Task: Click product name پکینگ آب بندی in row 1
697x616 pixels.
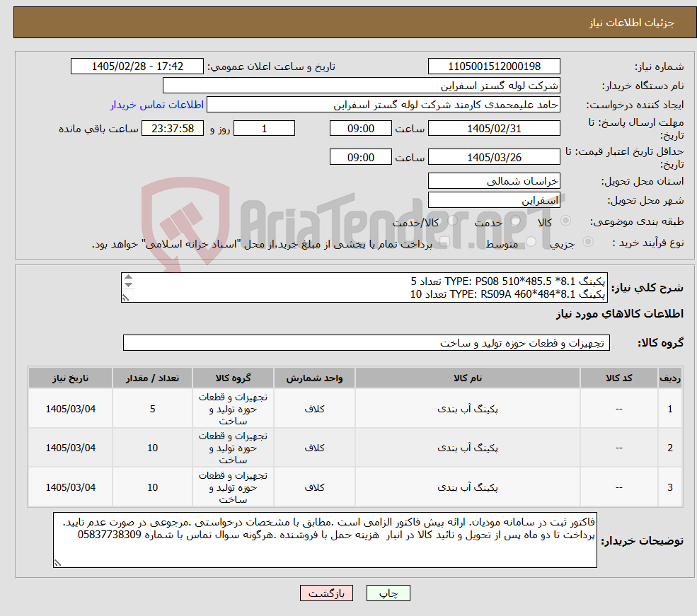Action: click(x=468, y=409)
